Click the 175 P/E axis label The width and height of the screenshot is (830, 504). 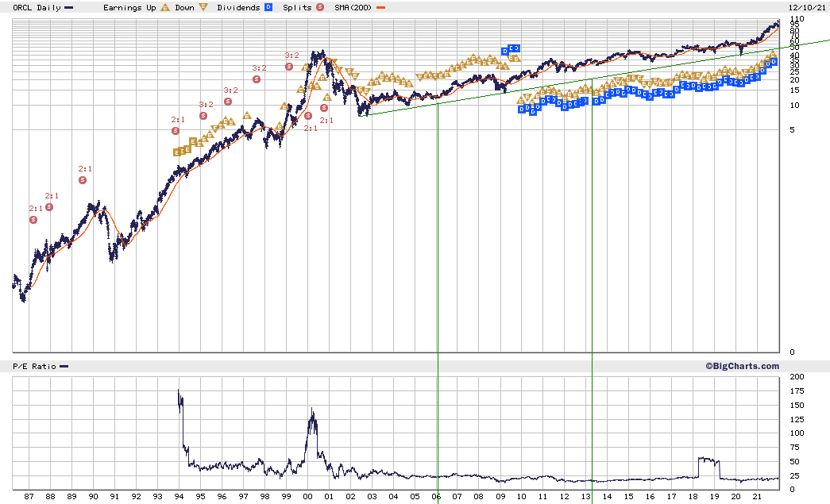pos(797,391)
